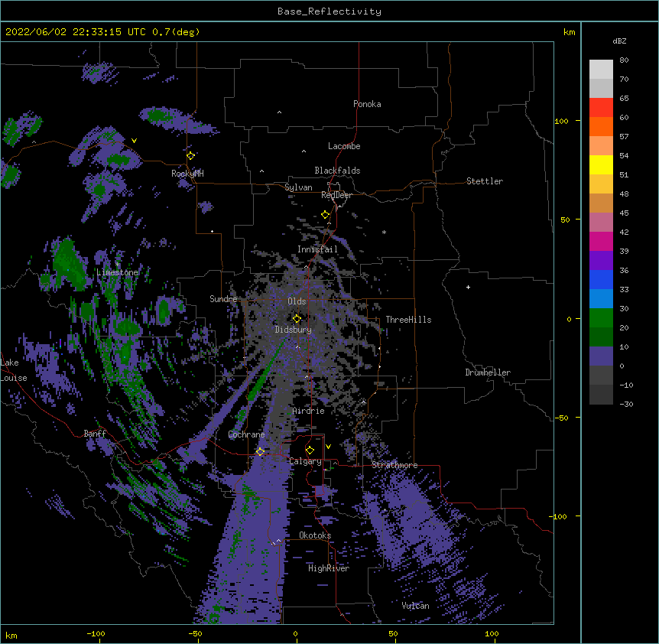Select the purple-gray 10 dBZ swatch
The width and height of the screenshot is (659, 644).
coord(601,356)
